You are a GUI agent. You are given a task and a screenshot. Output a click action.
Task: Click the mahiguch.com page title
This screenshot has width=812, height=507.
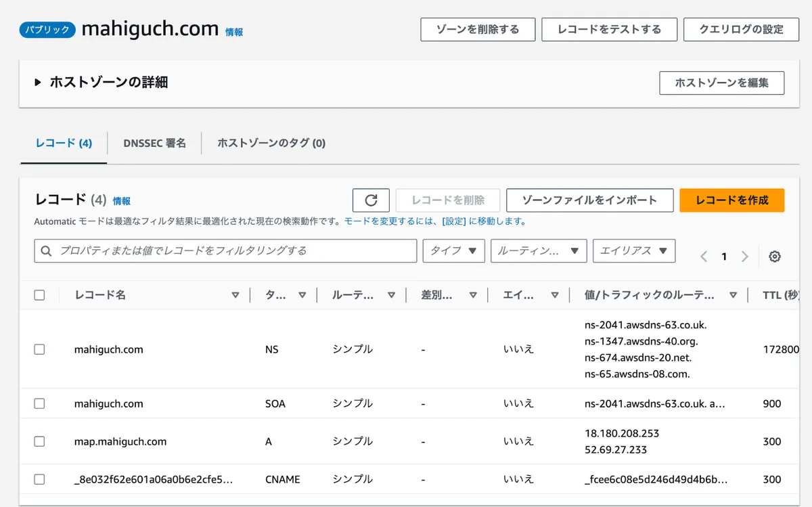(150, 30)
